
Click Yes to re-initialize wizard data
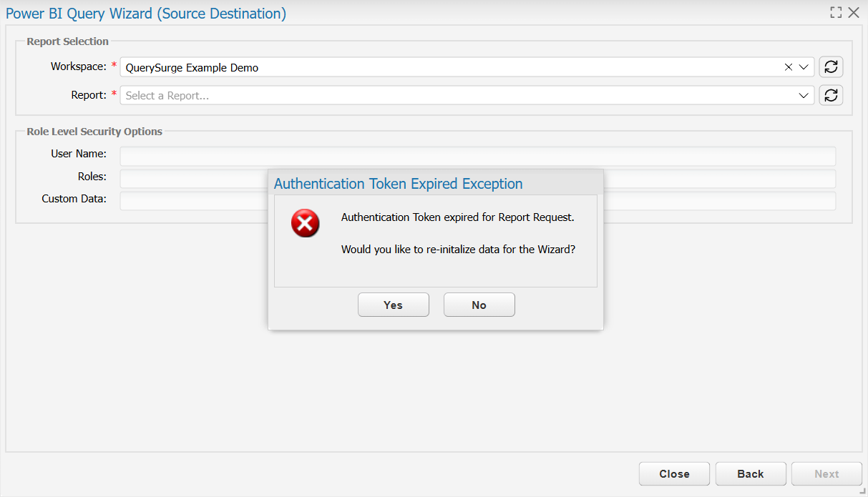[x=394, y=305]
